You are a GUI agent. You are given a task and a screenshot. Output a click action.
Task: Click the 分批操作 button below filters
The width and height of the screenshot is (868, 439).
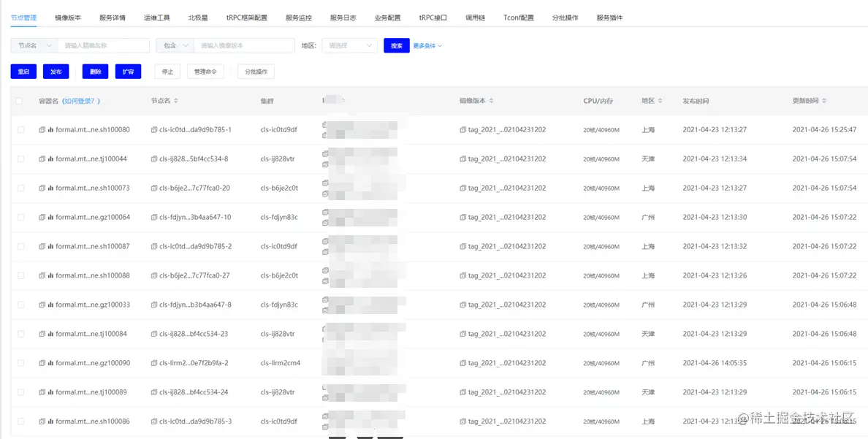click(256, 72)
